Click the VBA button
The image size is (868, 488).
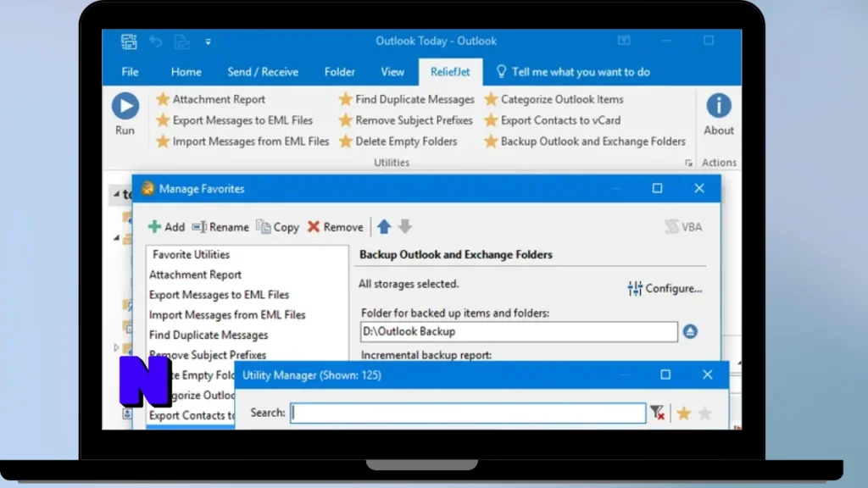(684, 227)
